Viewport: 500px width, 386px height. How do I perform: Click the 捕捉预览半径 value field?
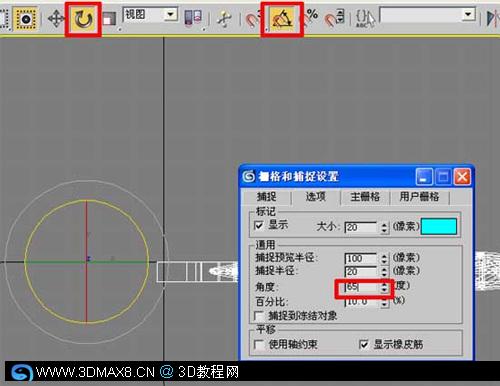[361, 258]
